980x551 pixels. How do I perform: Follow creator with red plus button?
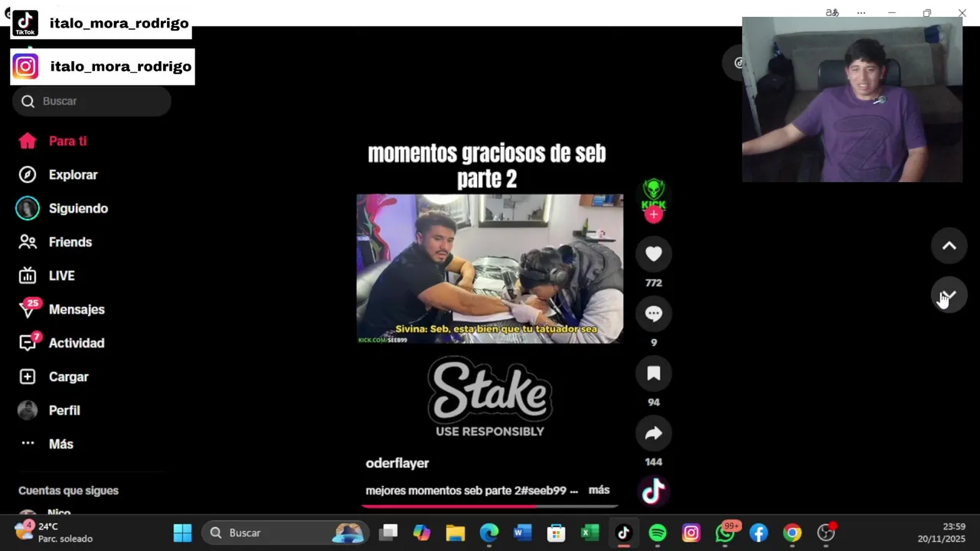(x=653, y=215)
